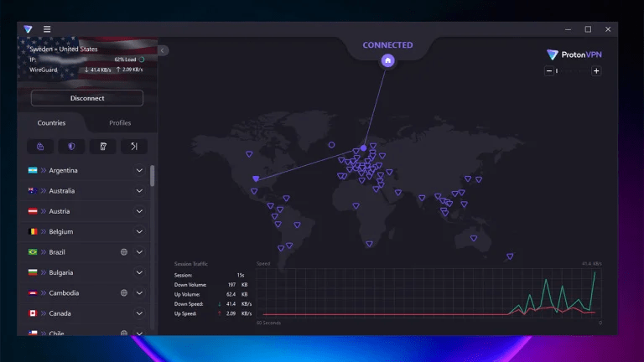Expand Brazil server list
This screenshot has height=362, width=644.
coord(140,252)
